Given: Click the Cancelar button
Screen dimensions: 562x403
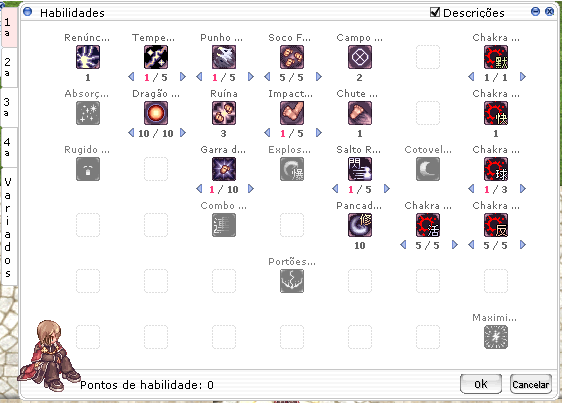Looking at the screenshot, I should [x=530, y=384].
